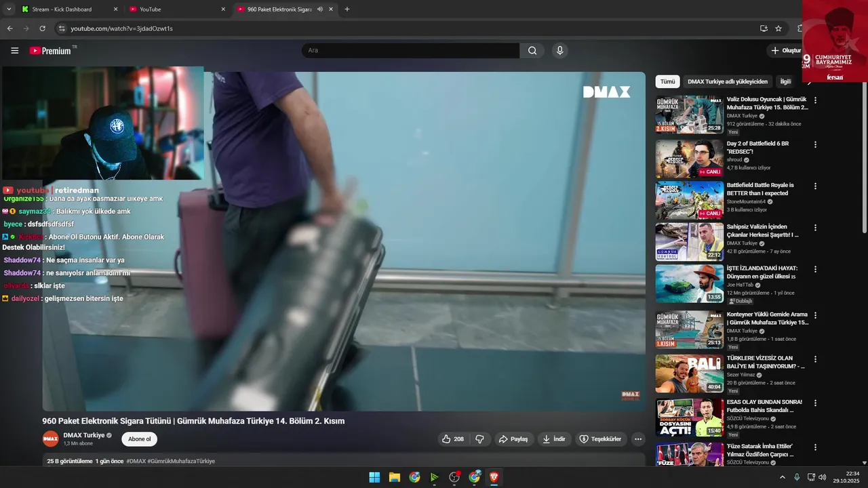Viewport: 868px width, 488px height.
Task: Reload the current page
Action: click(x=42, y=28)
